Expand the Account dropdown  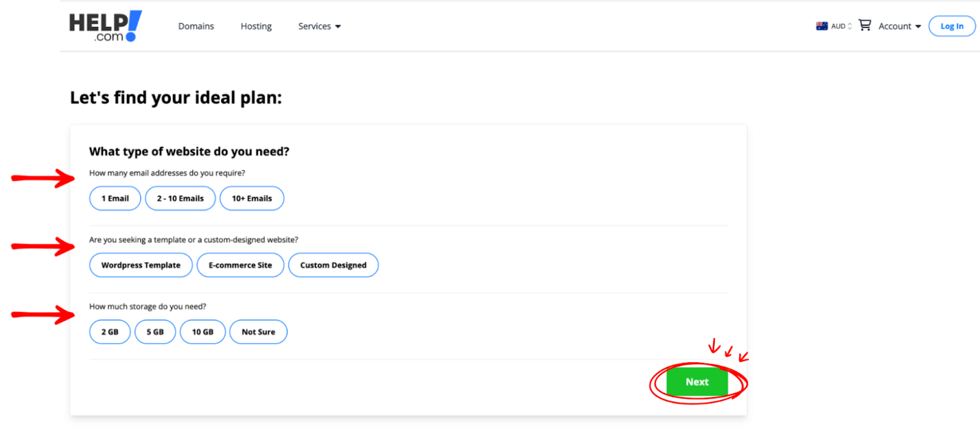point(899,26)
